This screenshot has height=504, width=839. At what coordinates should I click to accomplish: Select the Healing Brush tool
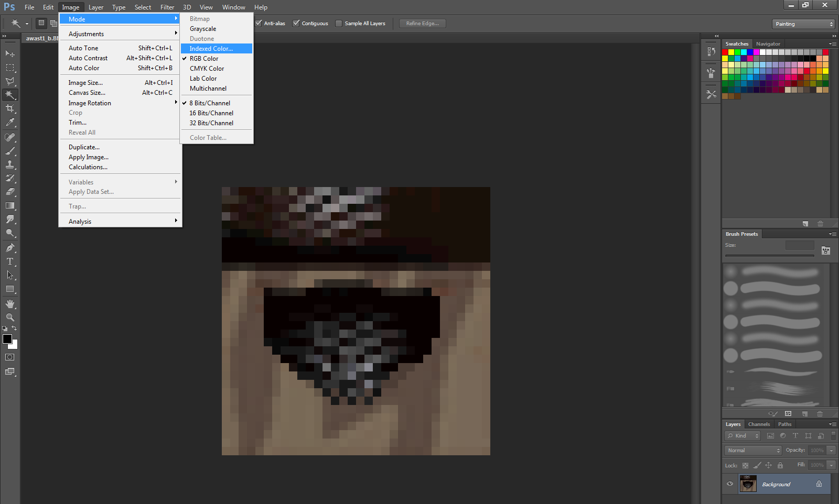pos(10,137)
